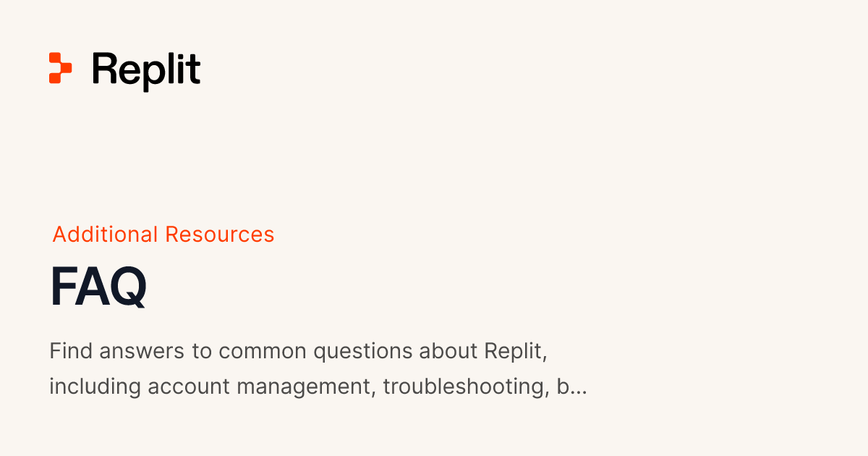Screen dimensions: 868x456
Task: Click the word "Additional" in orange label
Action: [x=105, y=235]
